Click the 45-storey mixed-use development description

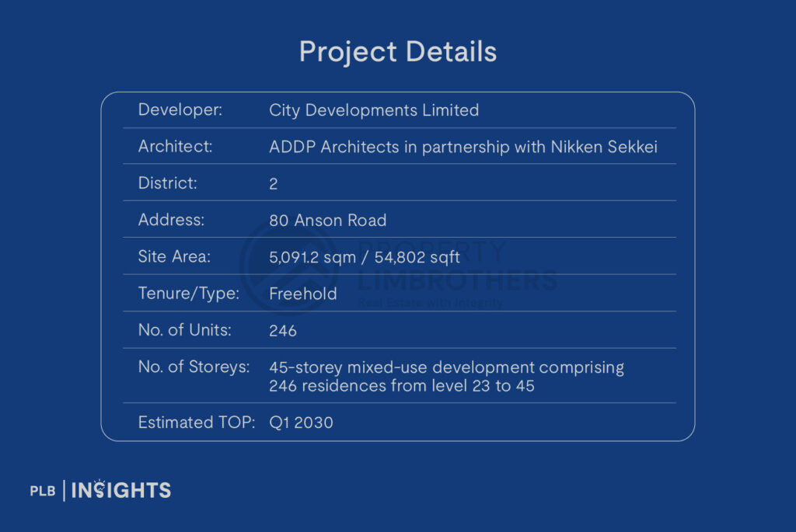click(x=446, y=376)
